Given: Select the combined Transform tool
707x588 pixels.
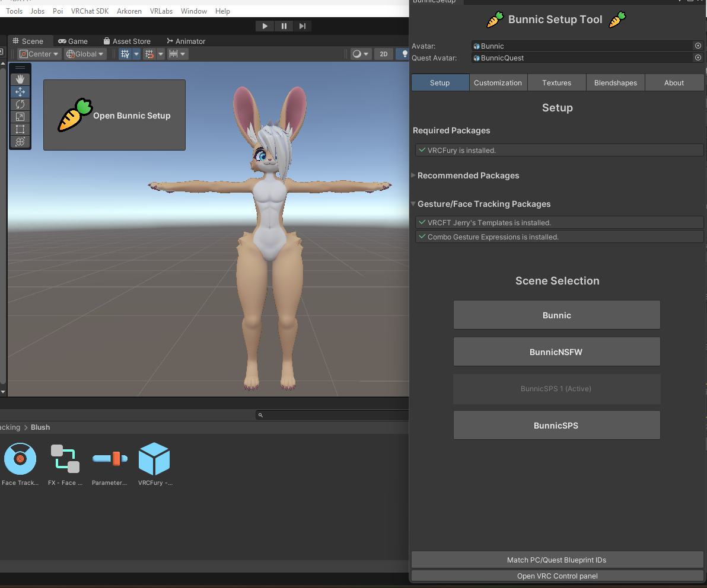Looking at the screenshot, I should 20,142.
